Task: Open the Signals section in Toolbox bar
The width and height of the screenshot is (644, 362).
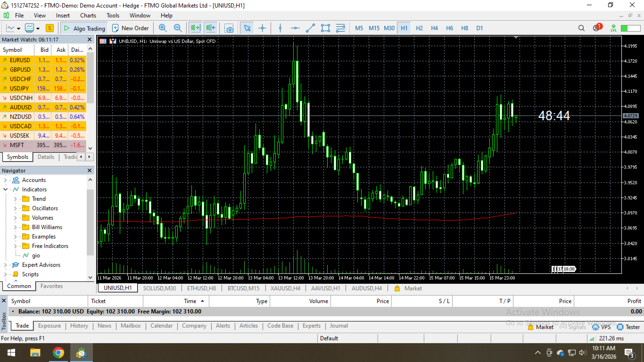Action: point(573,327)
